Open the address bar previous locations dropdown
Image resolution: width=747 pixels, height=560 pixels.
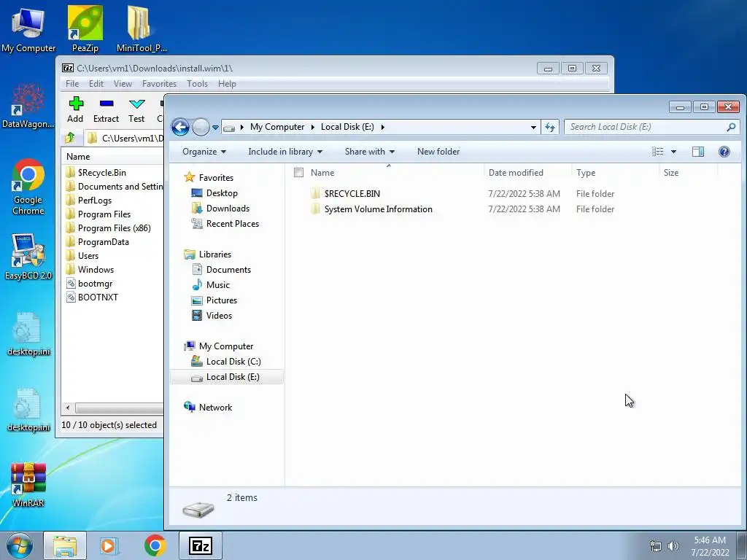point(533,127)
